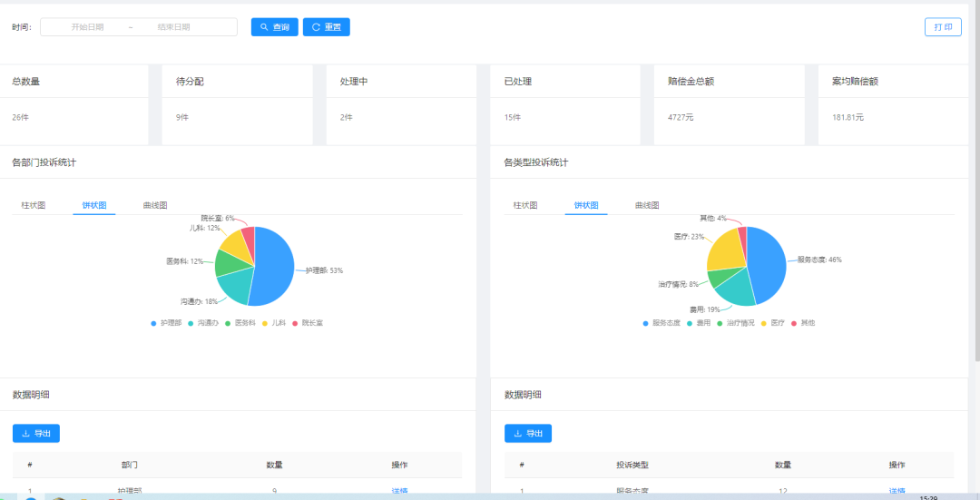980x500 pixels.
Task: Toggle 其他 legend item in type chart
Action: [x=803, y=323]
